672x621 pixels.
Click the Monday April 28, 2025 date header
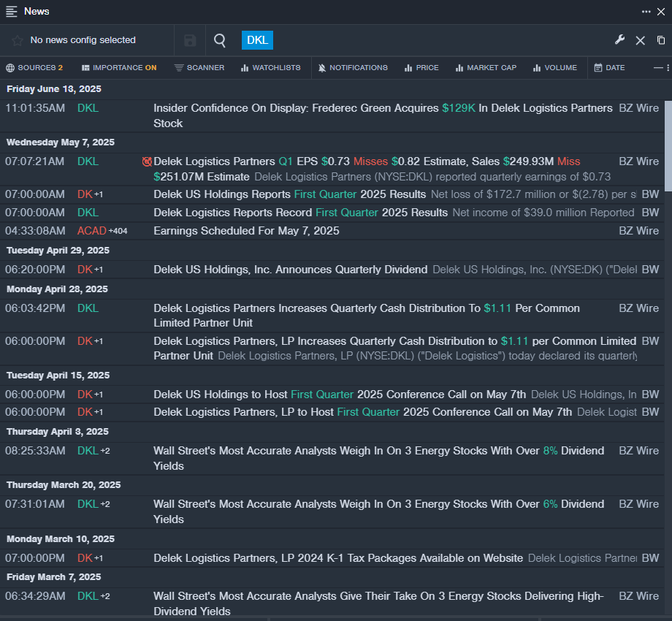tap(57, 289)
